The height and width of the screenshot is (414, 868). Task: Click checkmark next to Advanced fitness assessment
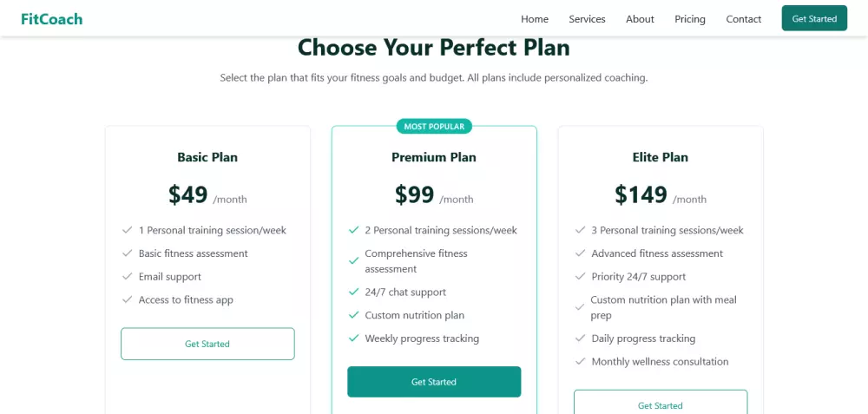click(581, 253)
